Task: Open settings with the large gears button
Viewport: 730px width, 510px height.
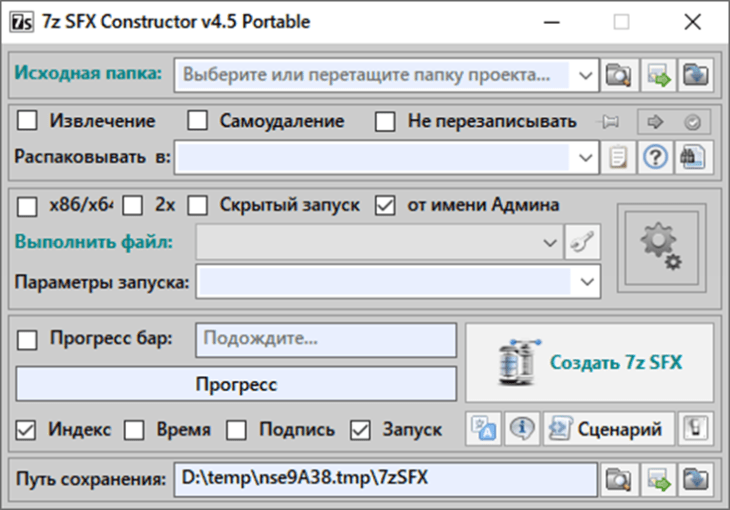Action: click(x=661, y=247)
